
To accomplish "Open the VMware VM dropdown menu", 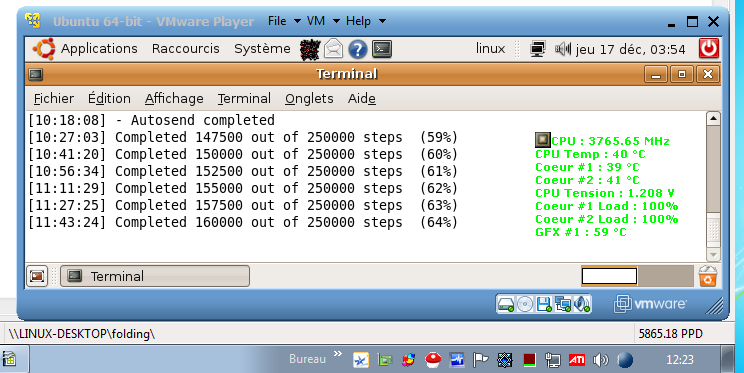I will point(323,21).
